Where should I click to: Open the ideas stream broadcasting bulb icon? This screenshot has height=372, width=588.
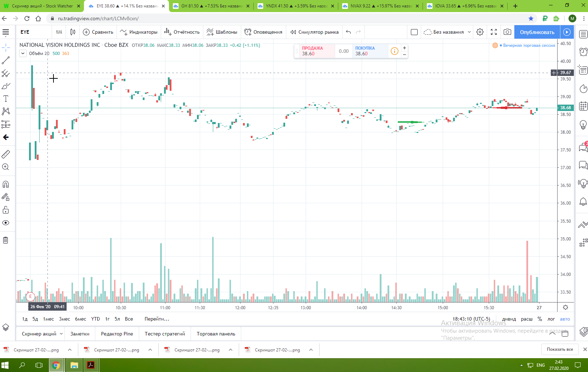pyautogui.click(x=583, y=183)
